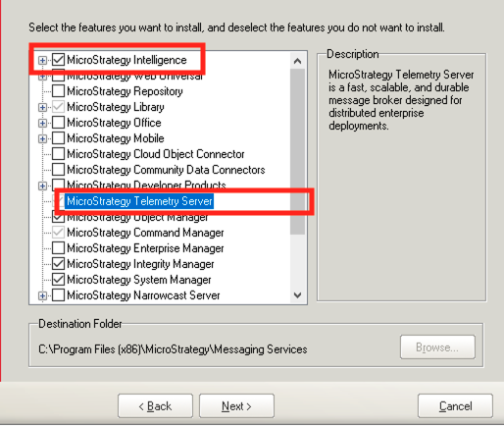
Task: Expand MicroStrategy Narrowcast Server node
Action: (x=42, y=295)
